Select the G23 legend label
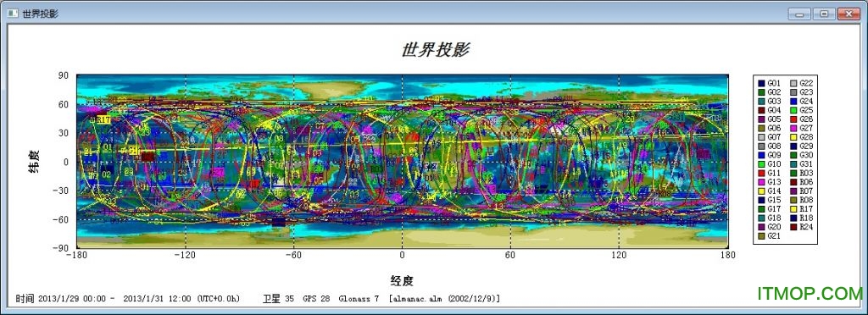 click(x=807, y=92)
